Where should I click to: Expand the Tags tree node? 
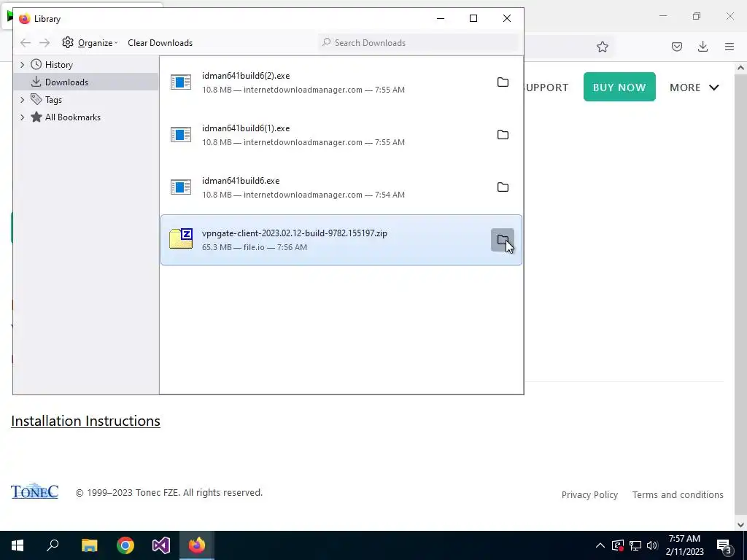22,99
